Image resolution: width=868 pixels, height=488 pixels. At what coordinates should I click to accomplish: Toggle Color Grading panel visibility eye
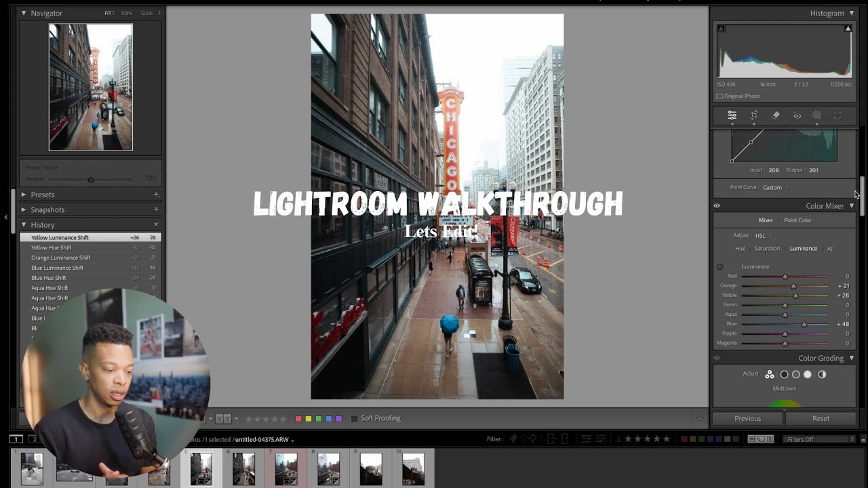pos(717,358)
